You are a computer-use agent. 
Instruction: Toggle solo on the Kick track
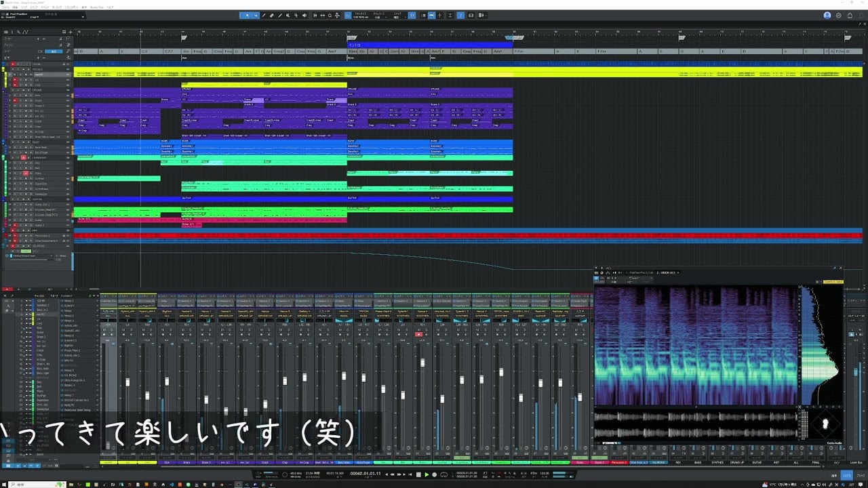point(20,96)
